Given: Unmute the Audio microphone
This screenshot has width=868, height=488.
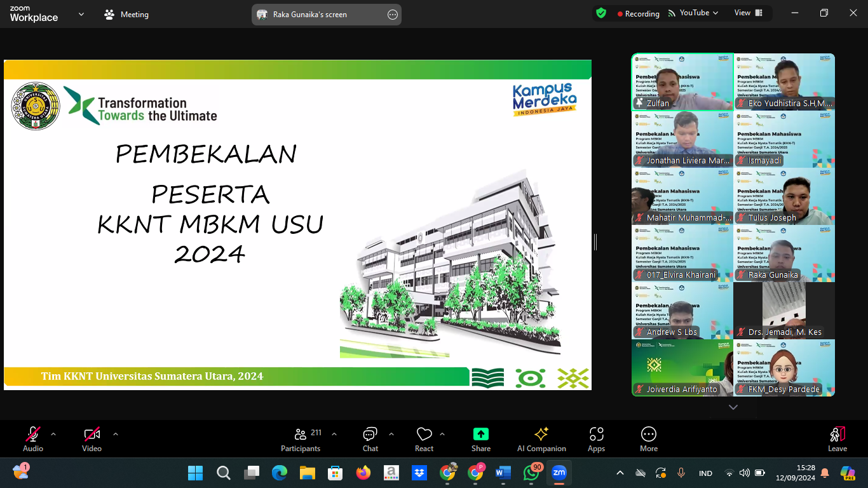Looking at the screenshot, I should [33, 440].
